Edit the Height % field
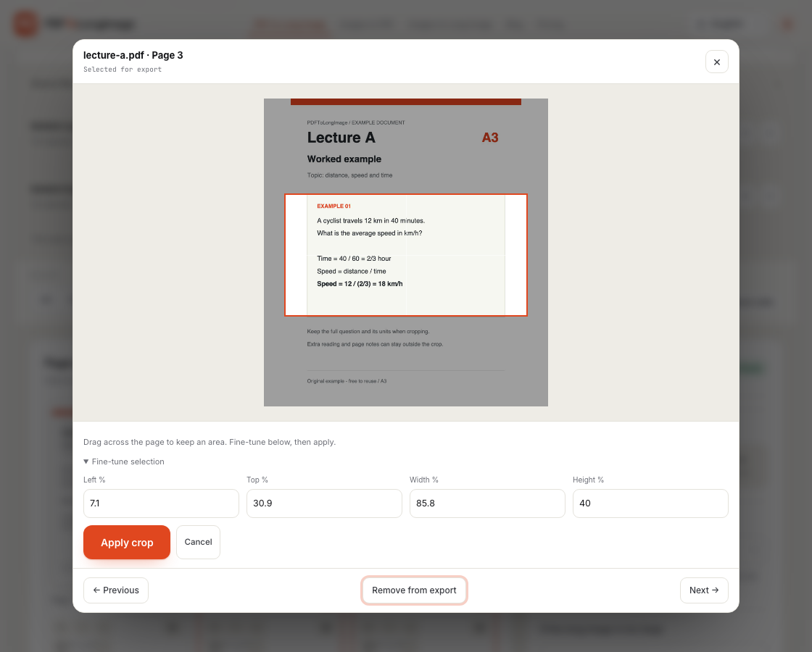The height and width of the screenshot is (652, 812). [x=650, y=503]
